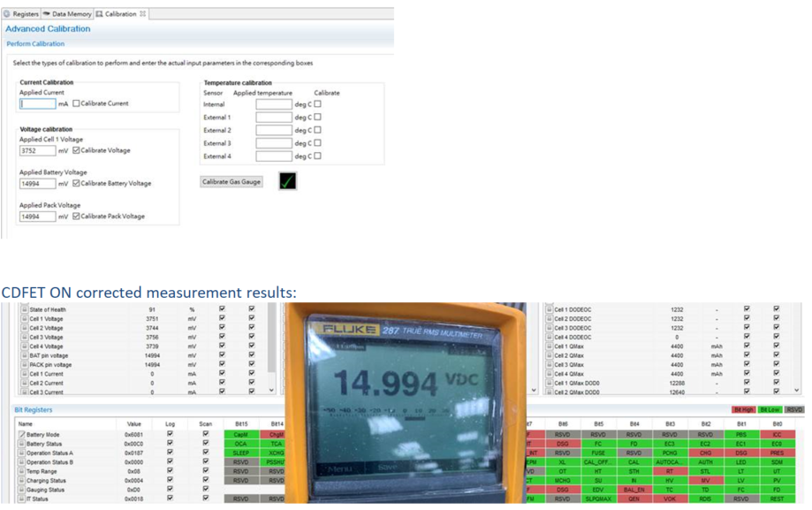The image size is (812, 510).
Task: Click the row icon beside Charging Status
Action: click(x=22, y=481)
